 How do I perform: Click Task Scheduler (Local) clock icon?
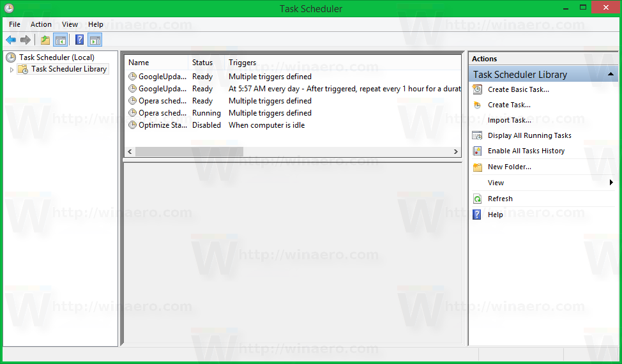(11, 57)
